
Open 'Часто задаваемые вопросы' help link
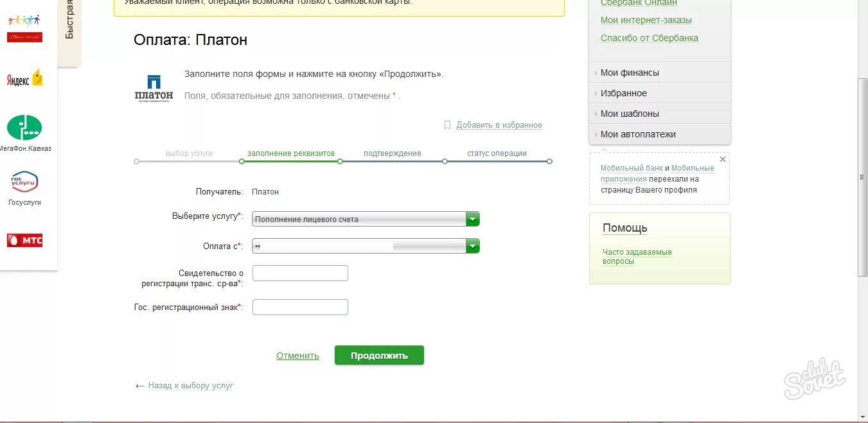[637, 257]
